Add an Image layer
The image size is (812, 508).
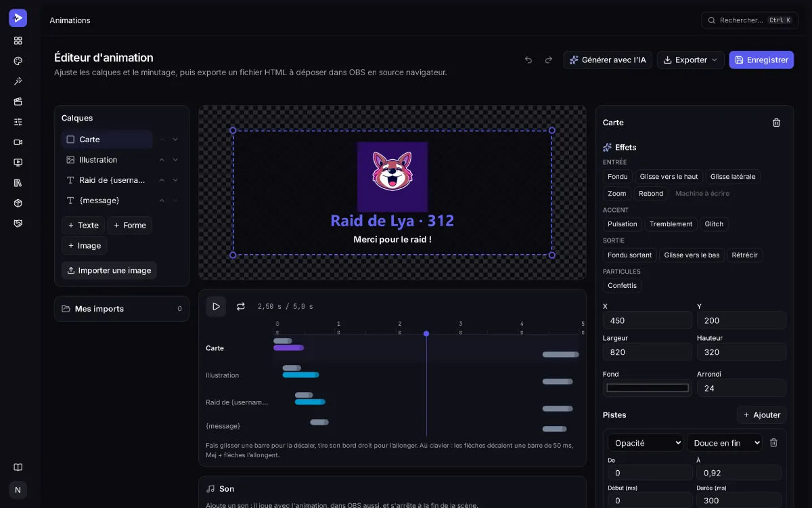coord(85,246)
